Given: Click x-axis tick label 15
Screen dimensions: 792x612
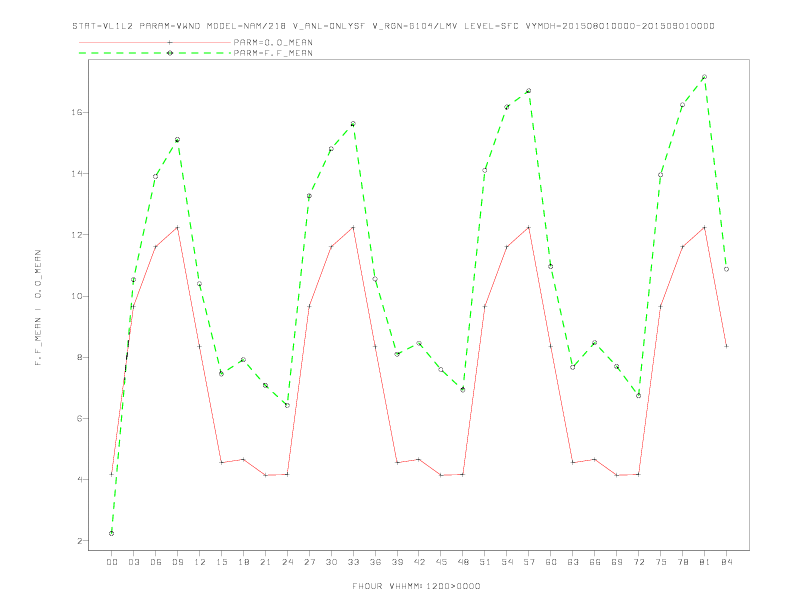Looking at the screenshot, I should [x=221, y=562].
